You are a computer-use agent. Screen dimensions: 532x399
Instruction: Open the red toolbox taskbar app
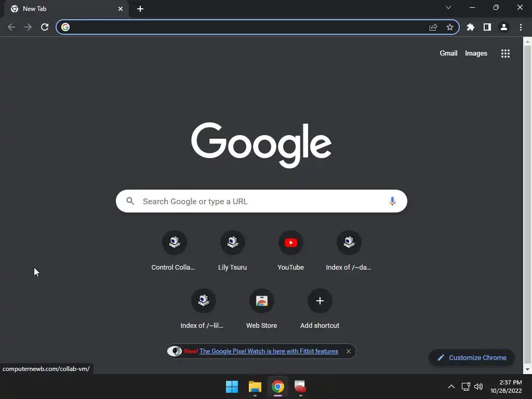pos(300,387)
